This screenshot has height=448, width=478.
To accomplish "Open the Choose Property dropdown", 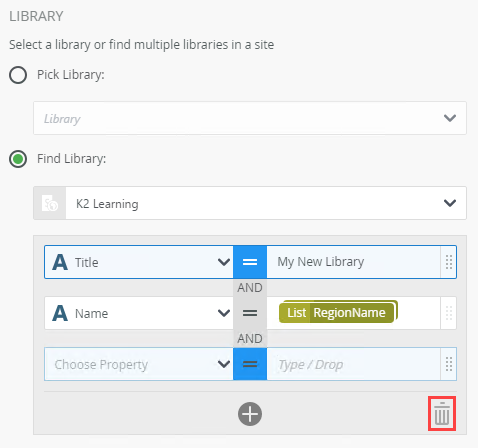I will 139,364.
